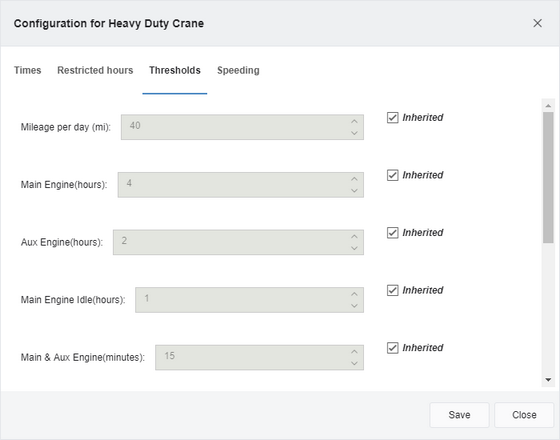The image size is (560, 440).
Task: Open the Restricted hours tab
Action: point(95,70)
